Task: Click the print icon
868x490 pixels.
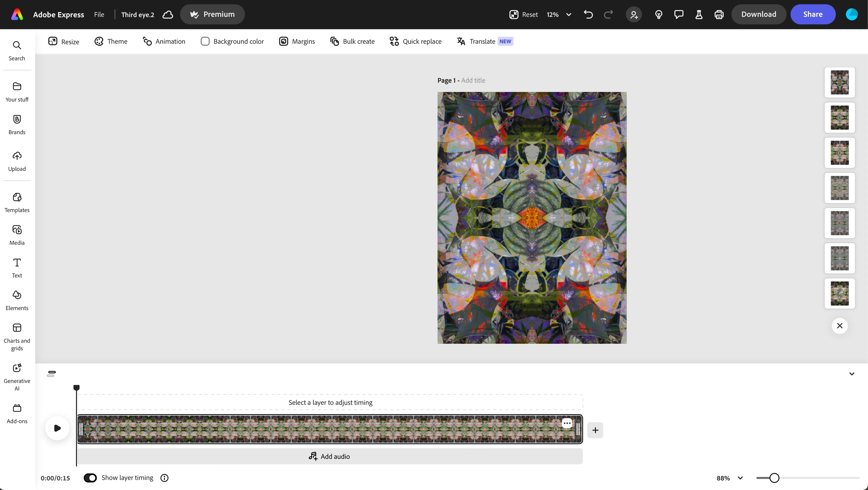Action: pyautogui.click(x=719, y=15)
